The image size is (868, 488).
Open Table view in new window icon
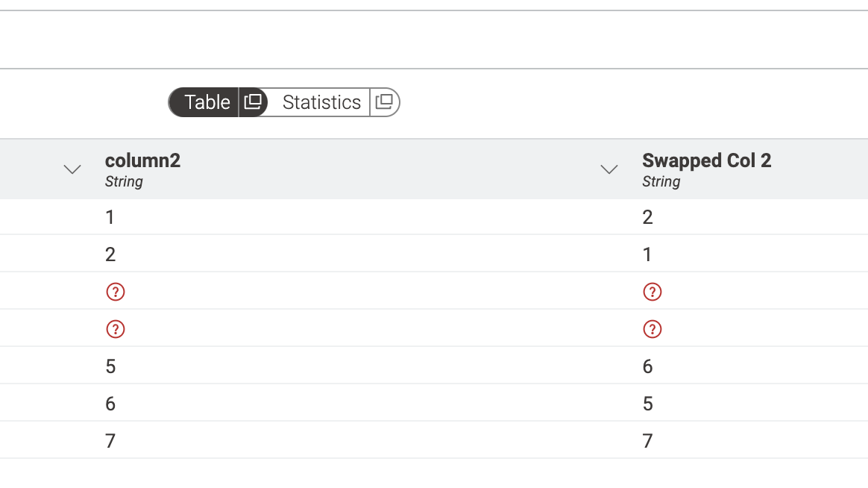tap(253, 102)
